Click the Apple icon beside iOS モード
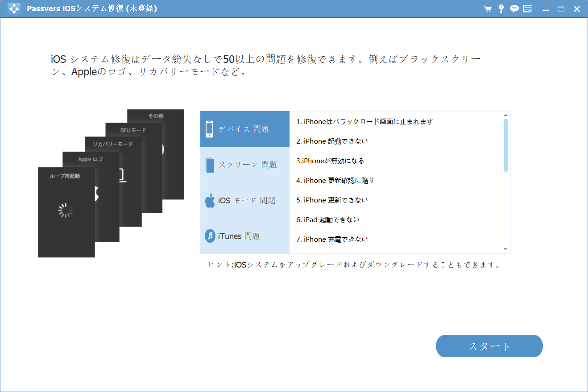Screen dimensions: 588x392 coord(210,200)
